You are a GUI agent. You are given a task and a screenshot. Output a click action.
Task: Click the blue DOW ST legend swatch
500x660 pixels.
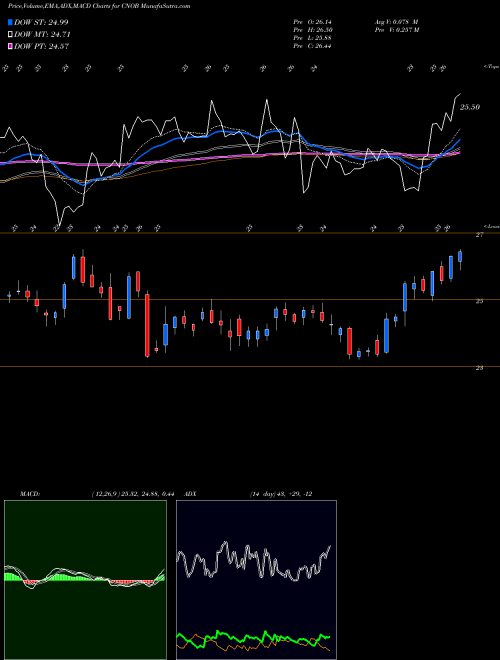(11, 22)
